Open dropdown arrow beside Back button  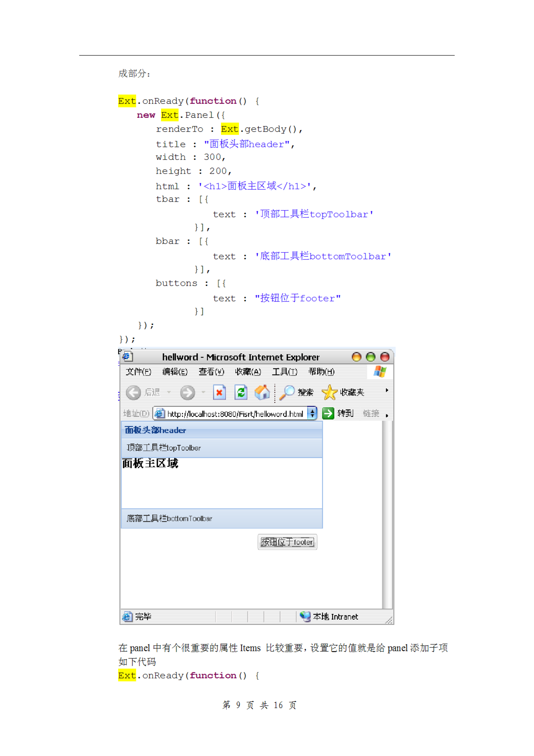(169, 392)
